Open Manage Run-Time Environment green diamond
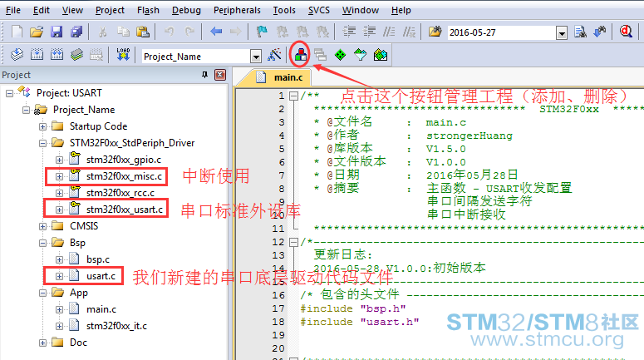 pos(341,55)
